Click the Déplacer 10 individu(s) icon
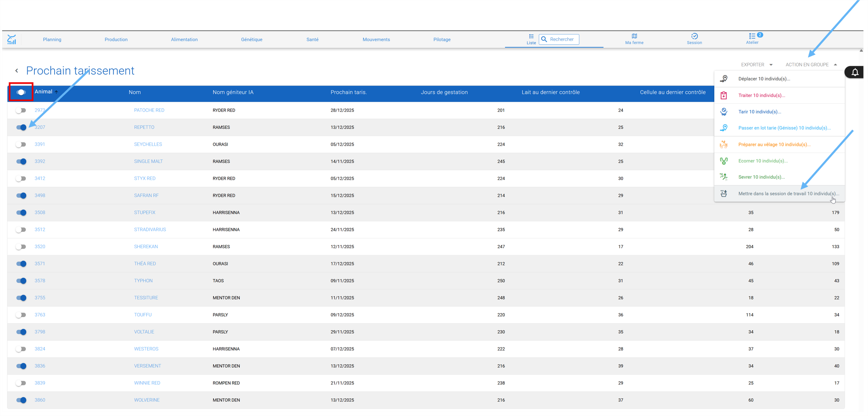 click(724, 79)
